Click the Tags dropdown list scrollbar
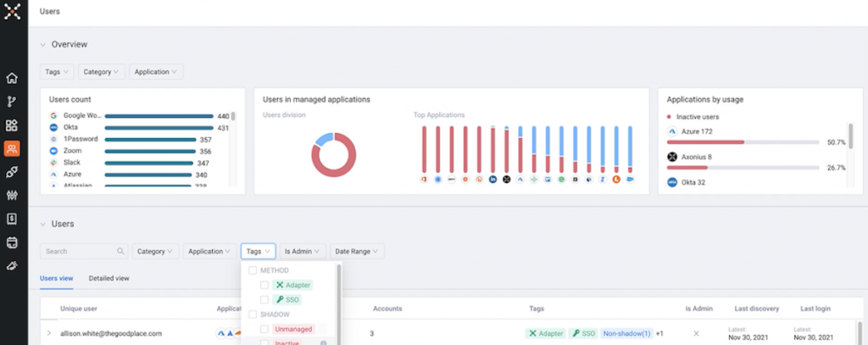Screen dimensions: 868x345 click(339, 304)
